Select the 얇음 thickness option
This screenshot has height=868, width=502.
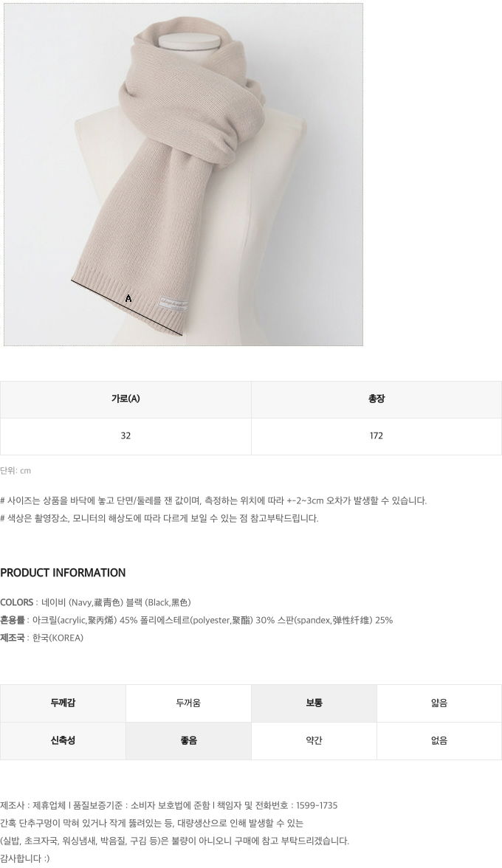pyautogui.click(x=439, y=703)
